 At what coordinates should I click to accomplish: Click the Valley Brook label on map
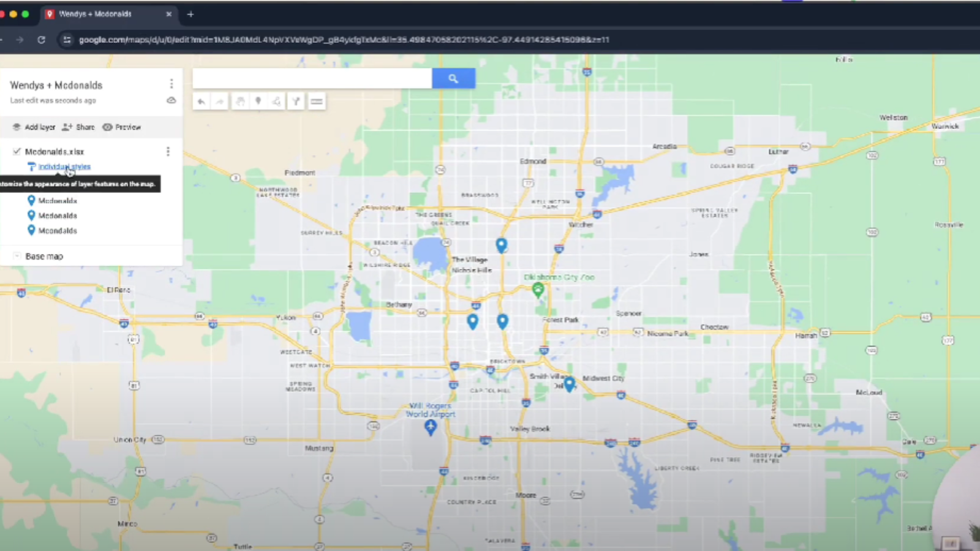[x=530, y=429]
